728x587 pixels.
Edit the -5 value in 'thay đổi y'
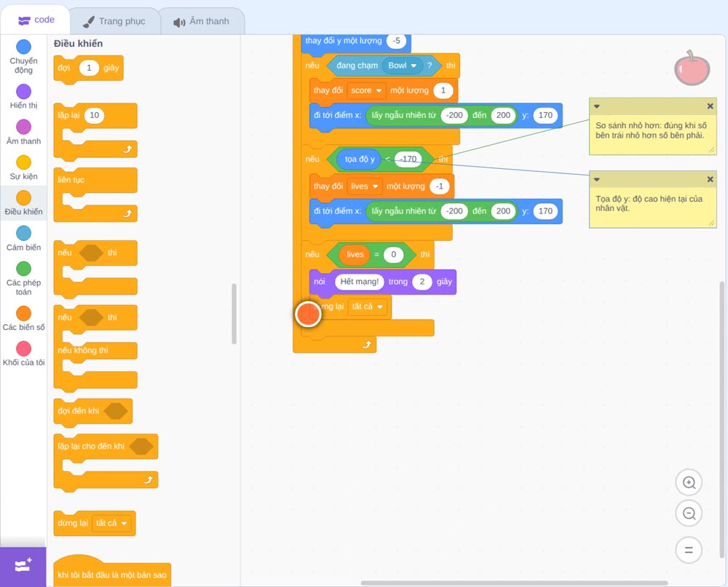[396, 41]
